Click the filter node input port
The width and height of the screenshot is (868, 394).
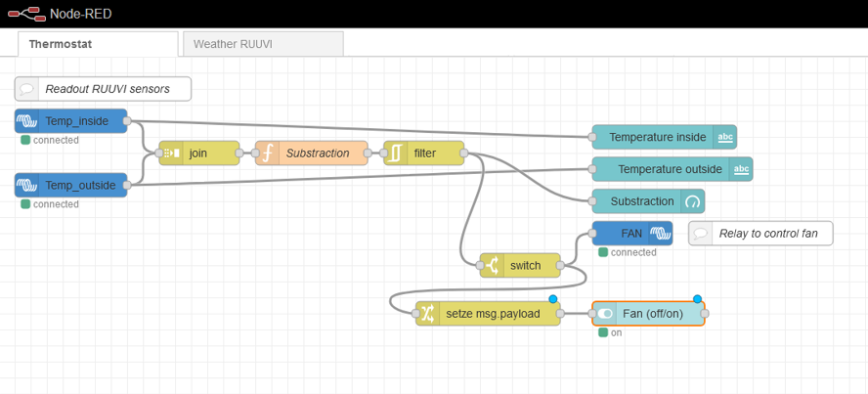tap(383, 153)
